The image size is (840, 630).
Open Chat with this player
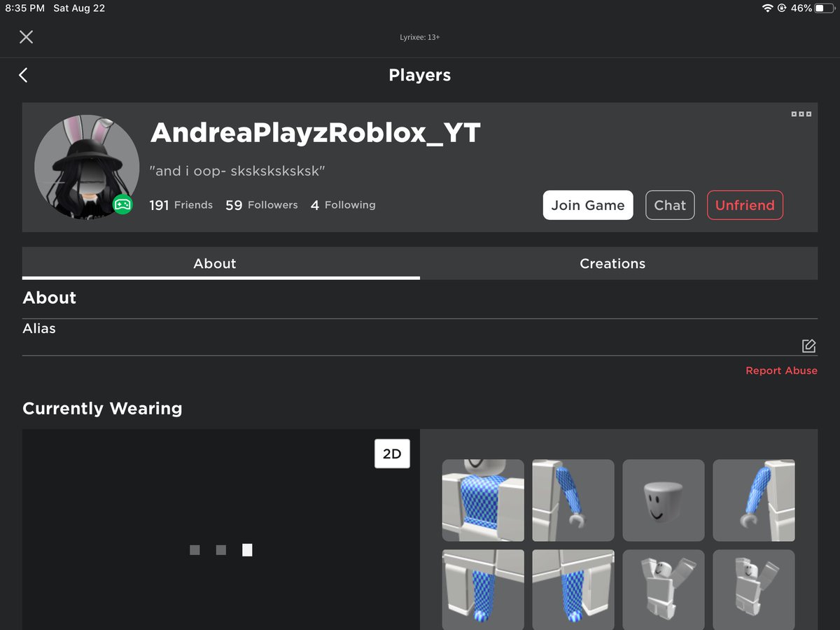(x=670, y=205)
